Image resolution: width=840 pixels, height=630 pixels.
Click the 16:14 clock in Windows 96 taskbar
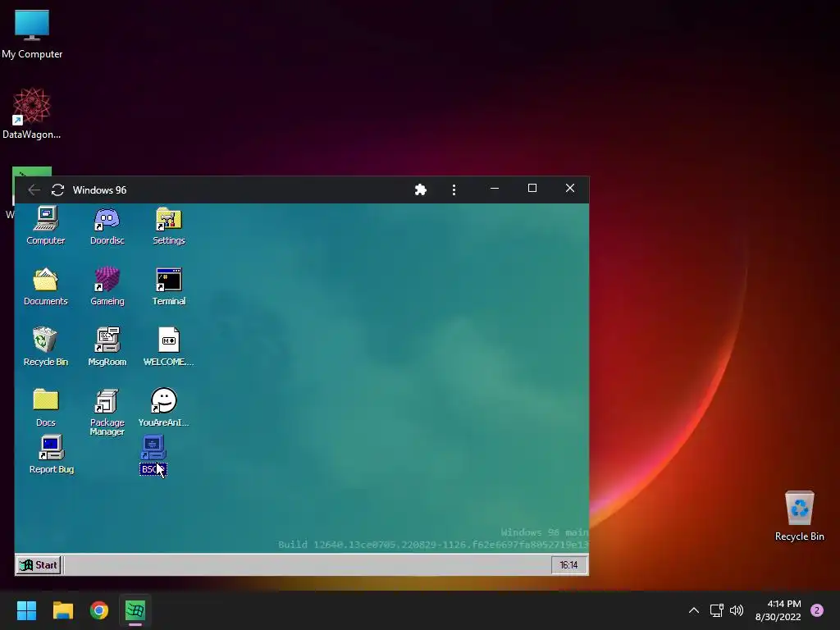point(568,564)
